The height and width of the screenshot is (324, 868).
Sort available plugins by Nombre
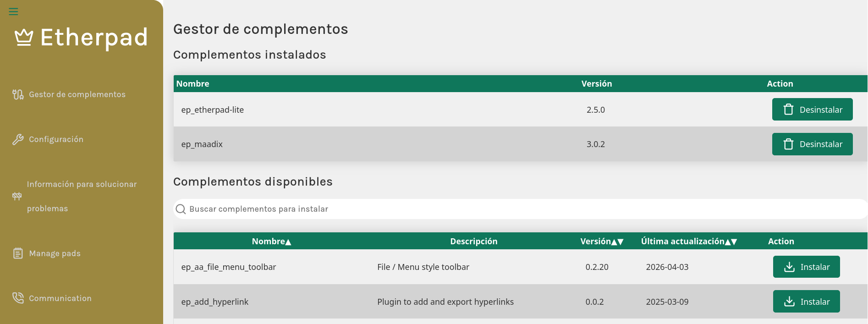click(271, 242)
